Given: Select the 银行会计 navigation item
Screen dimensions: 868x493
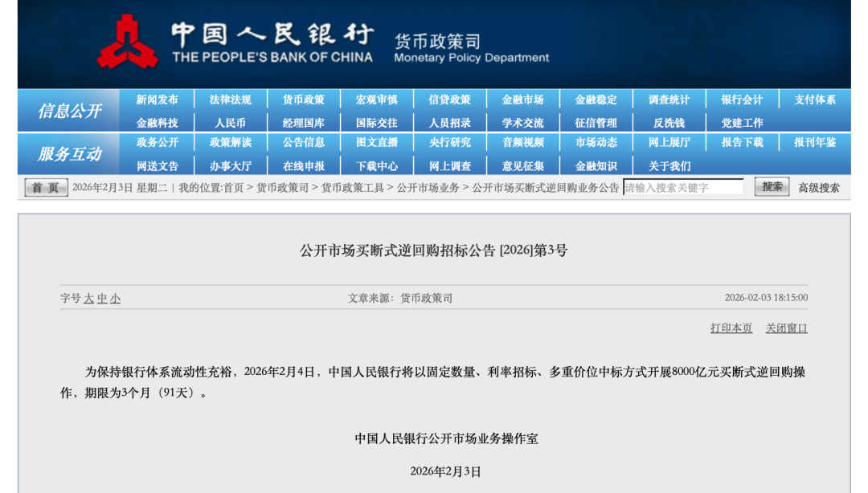Looking at the screenshot, I should pyautogui.click(x=742, y=100).
